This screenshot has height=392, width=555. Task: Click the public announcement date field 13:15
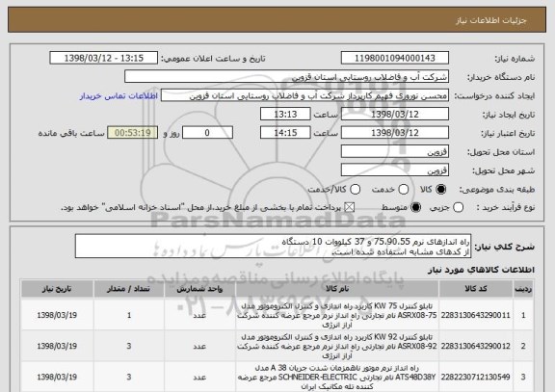104,58
